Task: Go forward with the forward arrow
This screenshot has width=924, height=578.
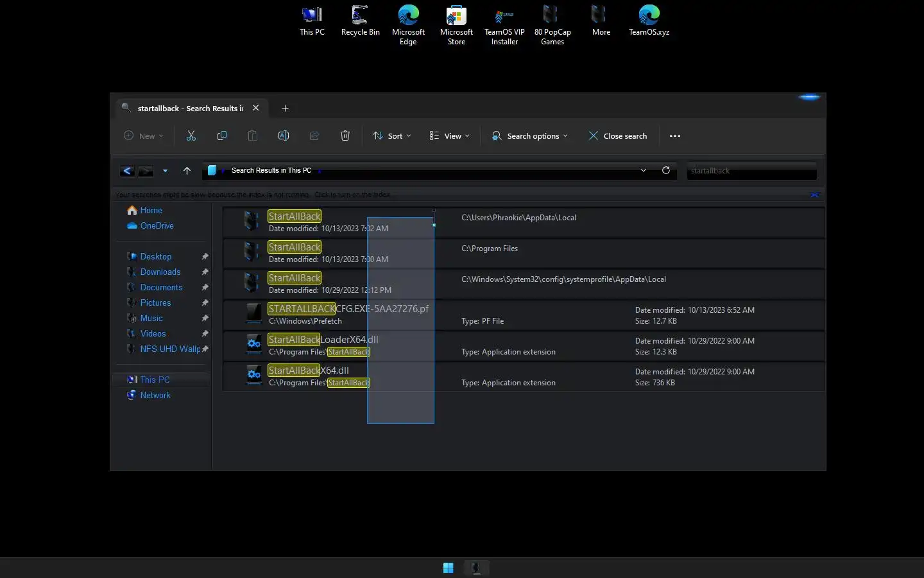Action: [146, 171]
